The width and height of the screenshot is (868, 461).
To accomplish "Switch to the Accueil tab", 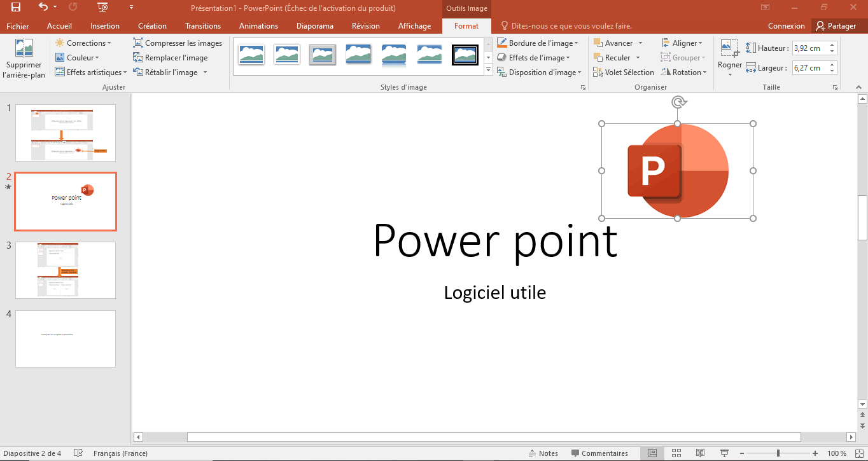I will 60,26.
